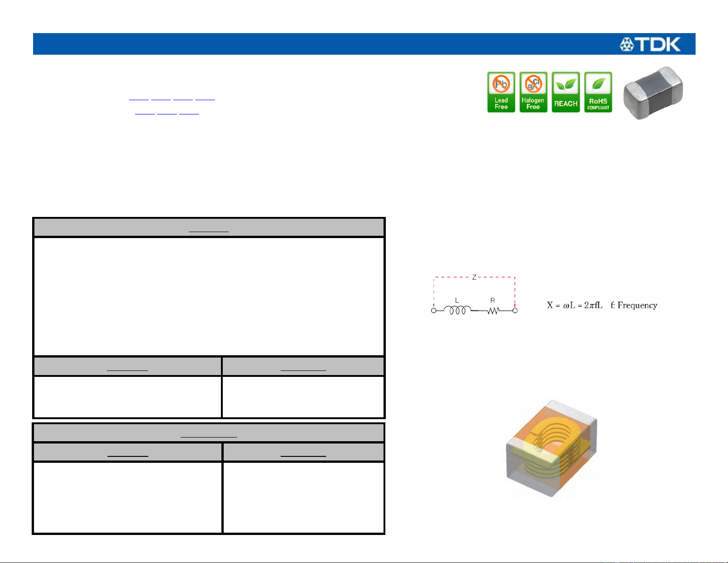This screenshot has height=563, width=728.
Task: Select the gray chip bead product photo
Action: click(653, 93)
